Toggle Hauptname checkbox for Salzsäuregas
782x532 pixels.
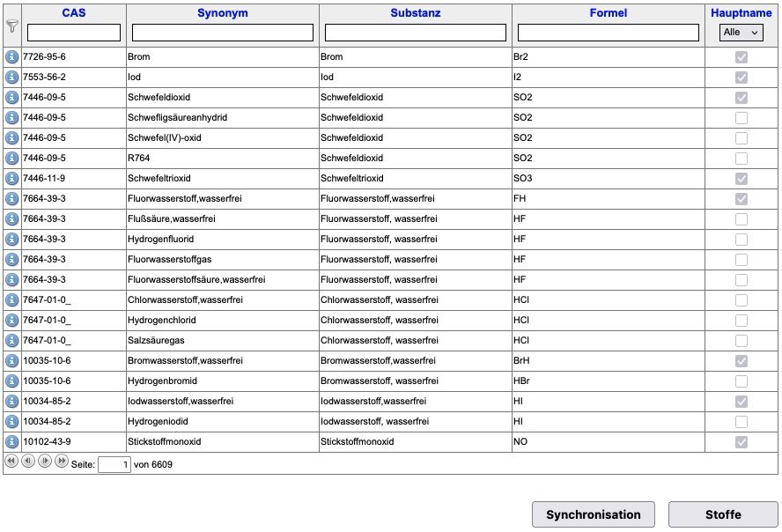[741, 341]
